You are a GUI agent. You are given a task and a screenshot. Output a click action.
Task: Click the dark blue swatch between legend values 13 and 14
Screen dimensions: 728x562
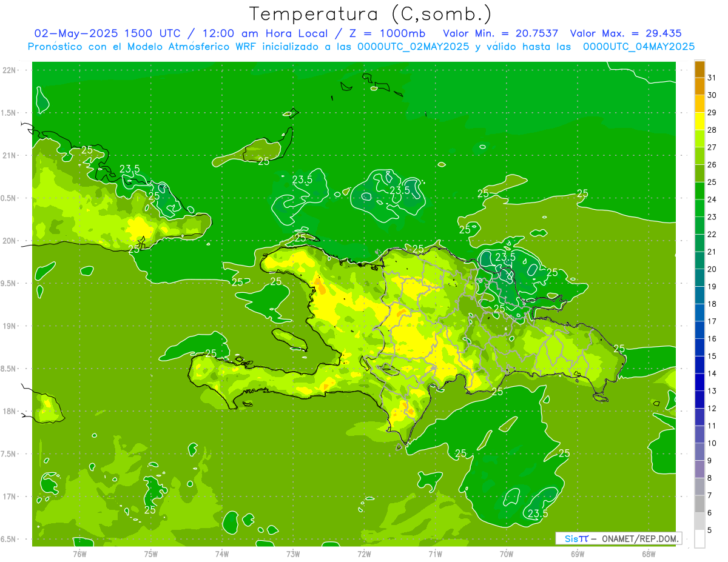coord(699,383)
